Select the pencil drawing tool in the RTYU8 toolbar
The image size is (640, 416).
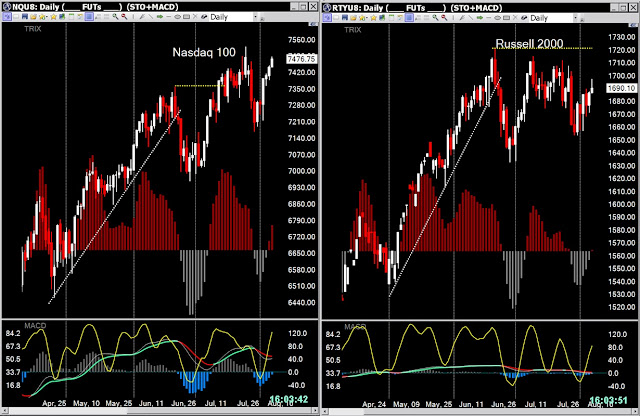[462, 18]
